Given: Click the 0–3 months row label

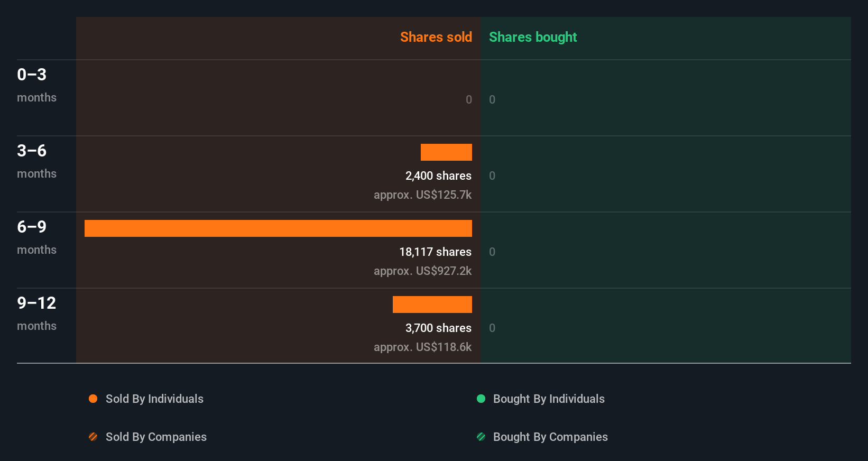Looking at the screenshot, I should click(36, 85).
